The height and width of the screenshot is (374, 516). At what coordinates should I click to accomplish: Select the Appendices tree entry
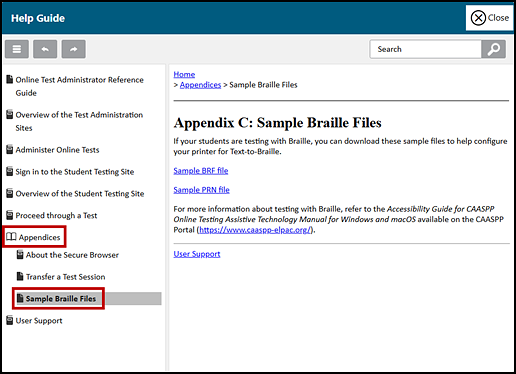tap(39, 237)
